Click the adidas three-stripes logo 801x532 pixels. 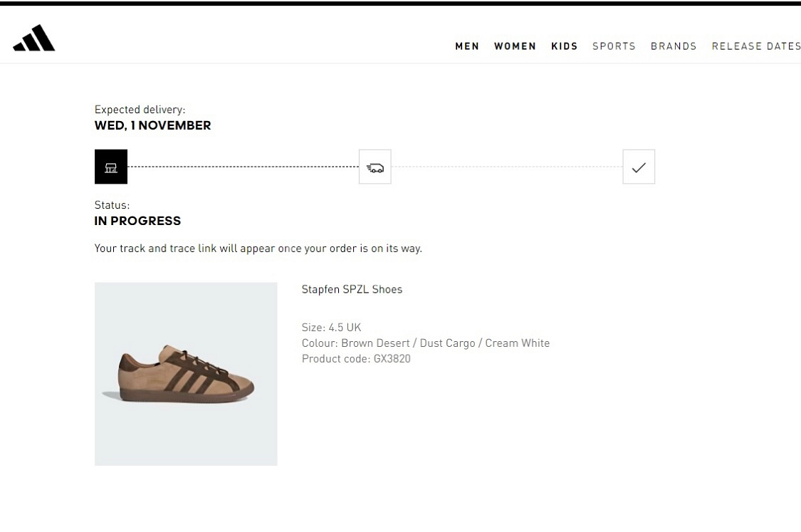(33, 38)
